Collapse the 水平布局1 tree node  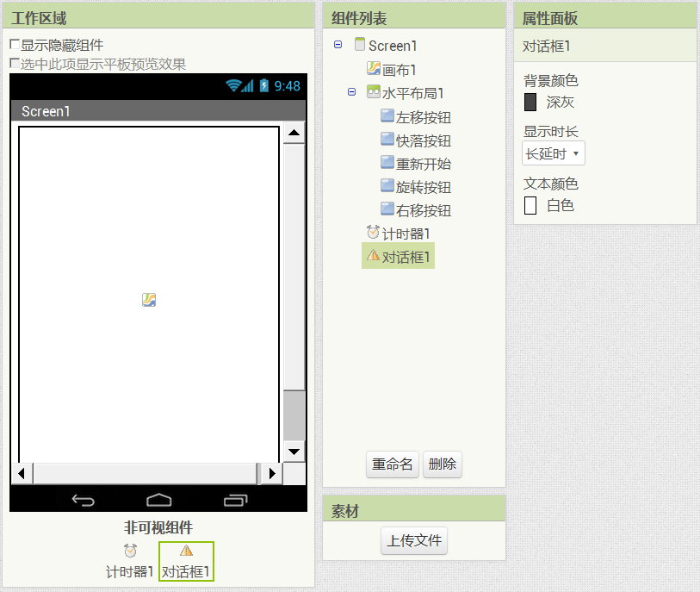(x=352, y=92)
